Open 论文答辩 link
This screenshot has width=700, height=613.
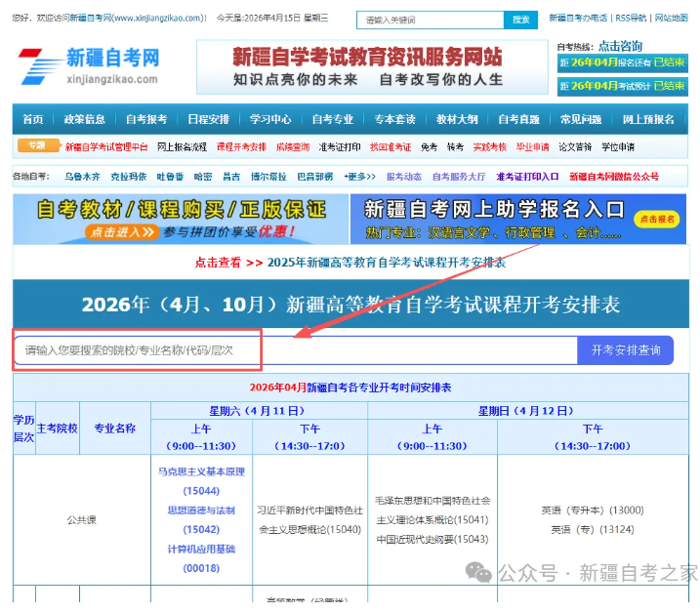tap(575, 147)
